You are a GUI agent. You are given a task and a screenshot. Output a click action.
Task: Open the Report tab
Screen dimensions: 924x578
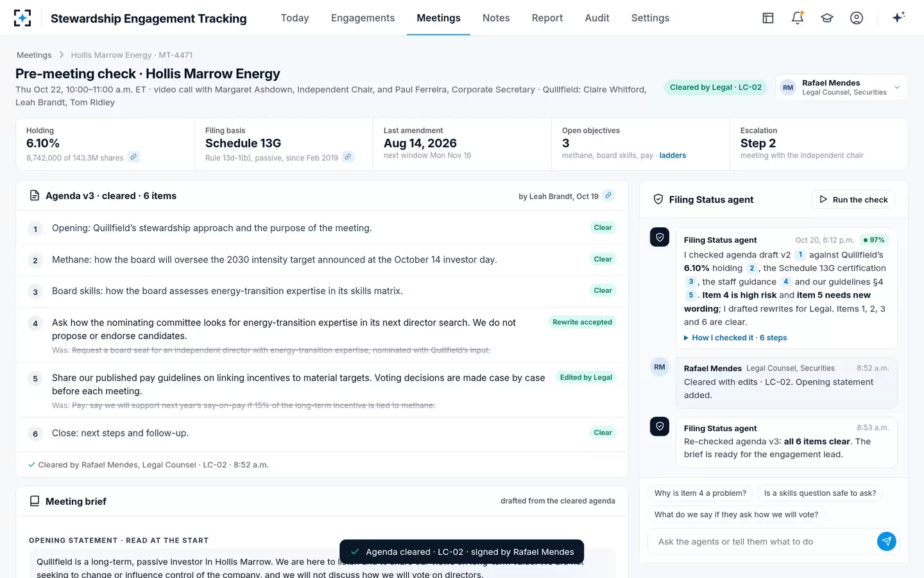(x=547, y=18)
